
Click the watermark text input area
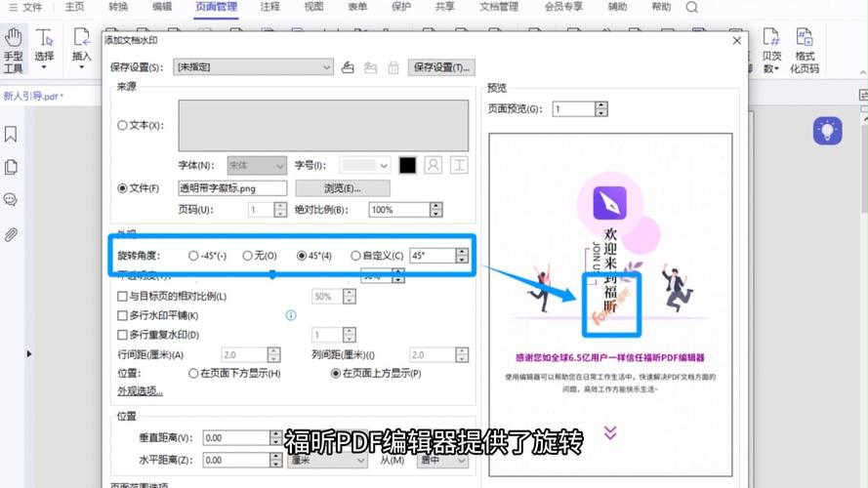pos(323,126)
